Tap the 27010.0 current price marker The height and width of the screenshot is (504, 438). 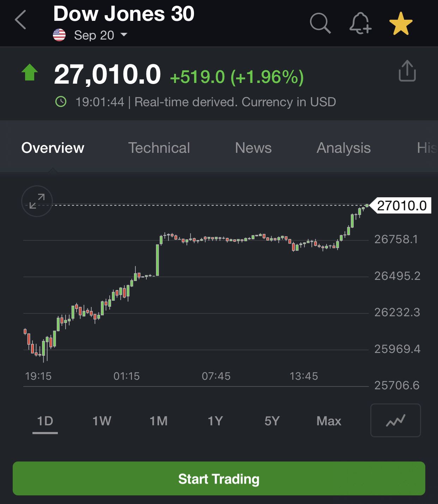[x=401, y=205]
